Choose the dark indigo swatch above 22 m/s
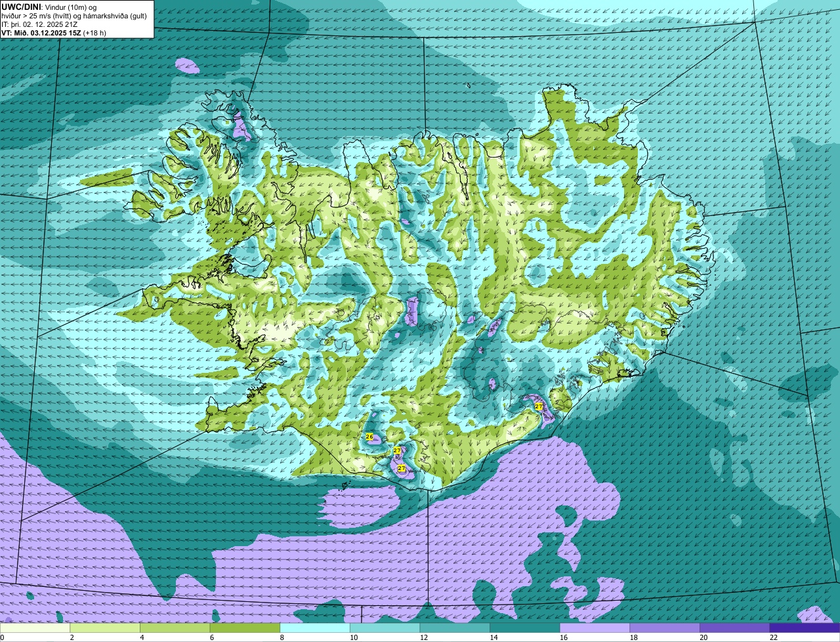Image resolution: width=840 pixels, height=642 pixels. 805,628
